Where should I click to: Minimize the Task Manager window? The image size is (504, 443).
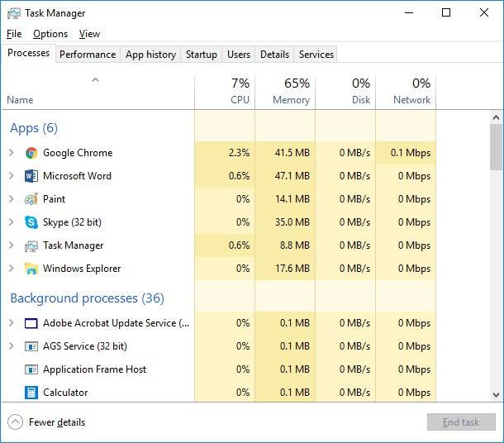(x=409, y=13)
